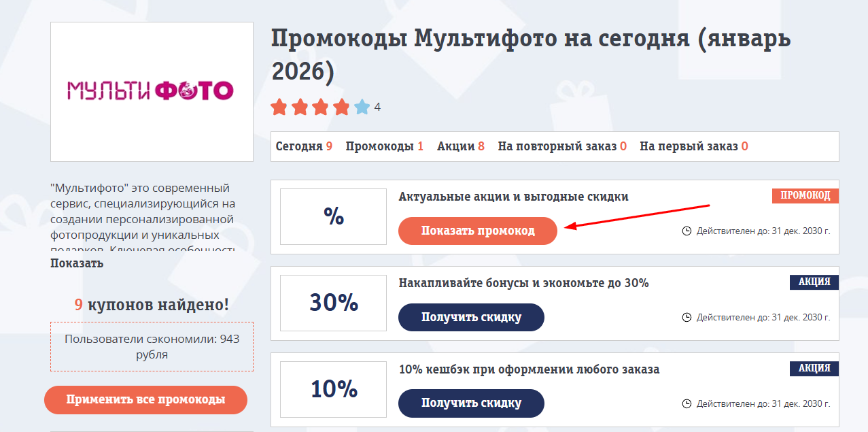Screen dimensions: 868x432
Task: Click the orange ПРОМОКОД badge
Action: coord(805,196)
